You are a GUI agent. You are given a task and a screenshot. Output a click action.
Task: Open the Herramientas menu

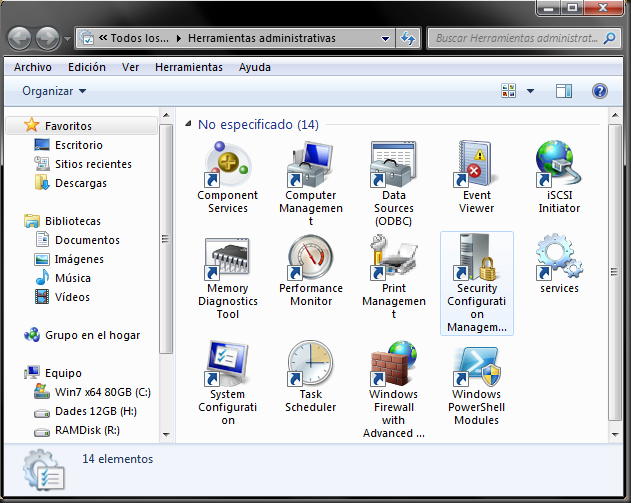coord(189,67)
